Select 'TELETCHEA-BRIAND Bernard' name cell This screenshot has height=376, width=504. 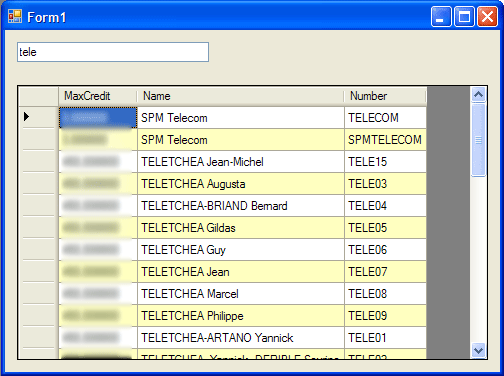coord(241,205)
